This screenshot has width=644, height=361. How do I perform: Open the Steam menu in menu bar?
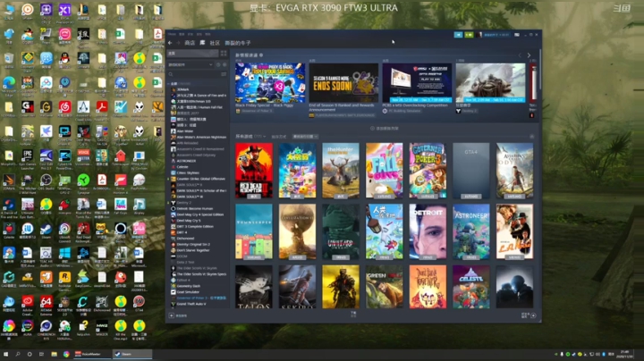click(x=172, y=34)
